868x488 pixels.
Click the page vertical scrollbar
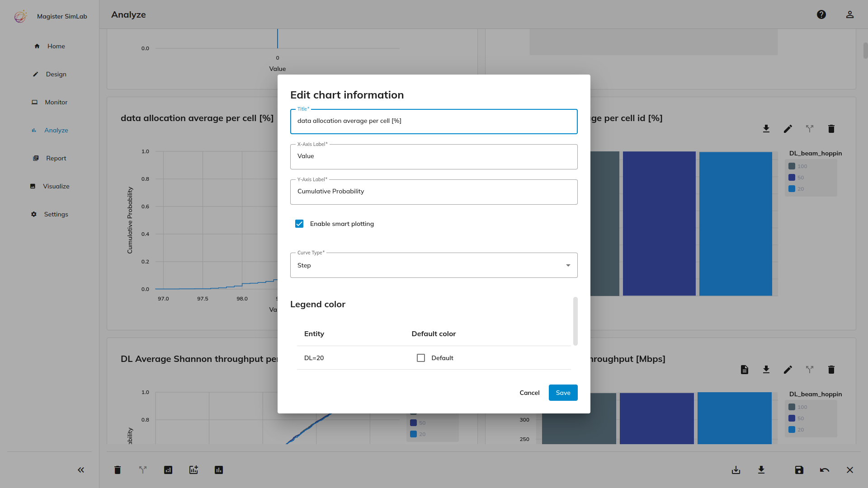click(865, 51)
